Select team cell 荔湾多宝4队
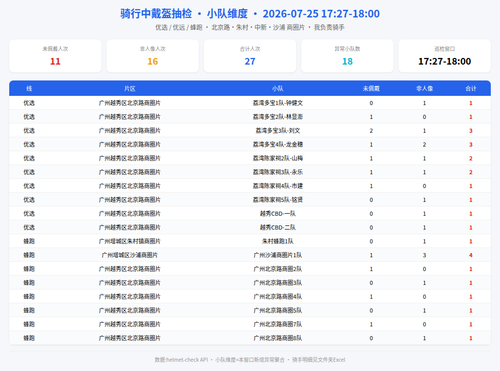500x371 pixels. coord(278,145)
